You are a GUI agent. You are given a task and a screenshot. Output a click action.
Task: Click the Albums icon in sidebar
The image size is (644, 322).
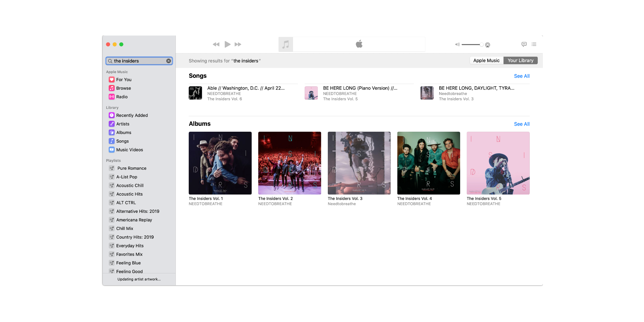112,132
